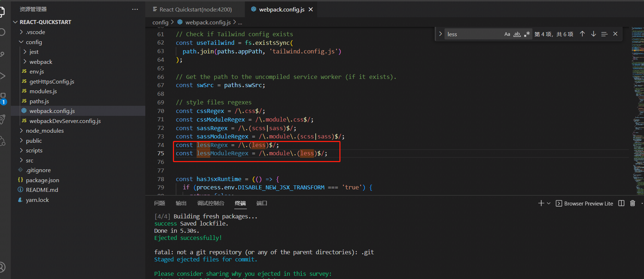Expand the jest folder
The width and height of the screenshot is (644, 279).
point(78,52)
